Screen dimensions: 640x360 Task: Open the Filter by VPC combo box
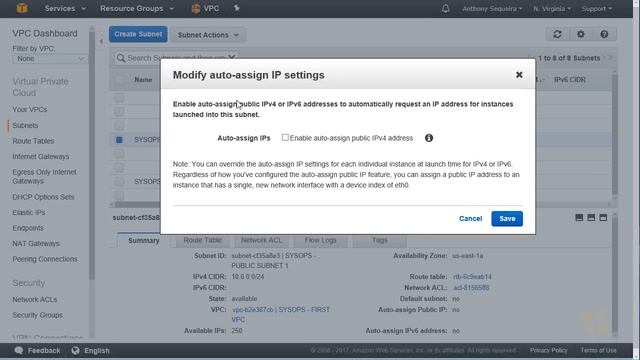click(49, 59)
